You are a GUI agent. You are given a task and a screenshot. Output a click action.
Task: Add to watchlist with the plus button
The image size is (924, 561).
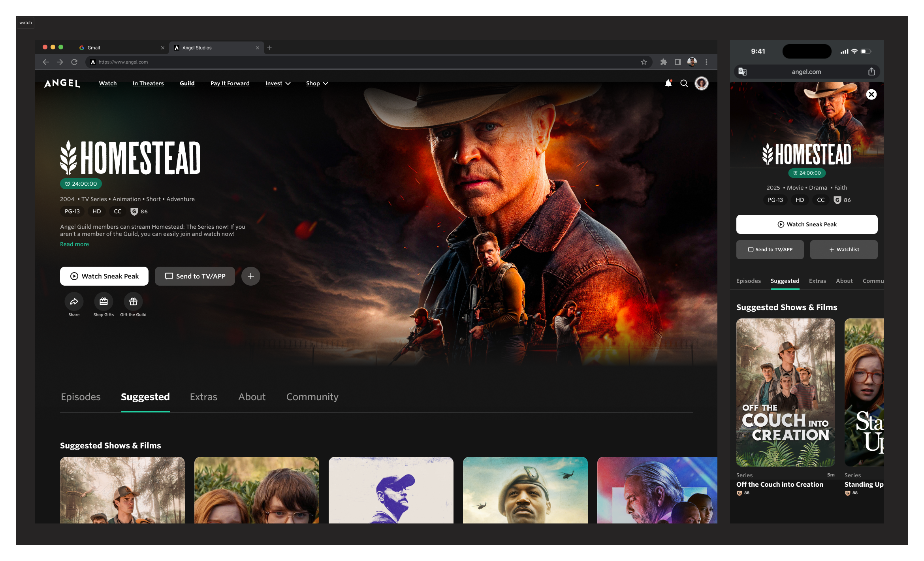(250, 276)
